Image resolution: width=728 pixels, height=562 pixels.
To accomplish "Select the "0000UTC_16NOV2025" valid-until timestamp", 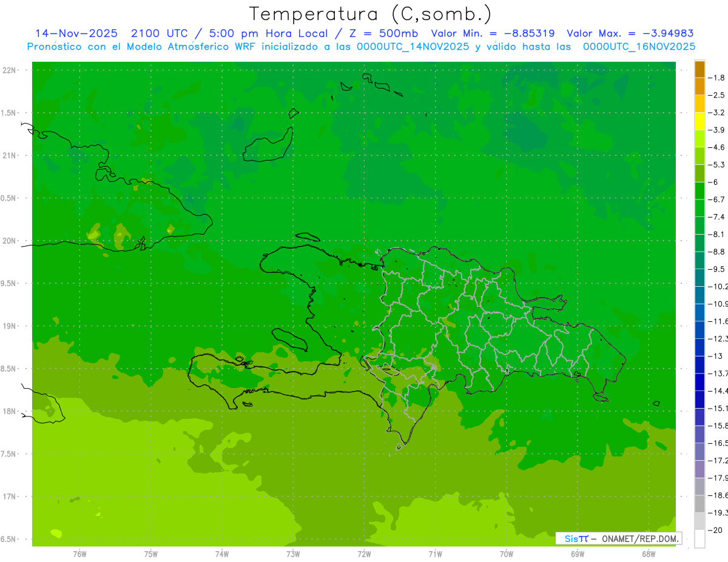I will [639, 47].
